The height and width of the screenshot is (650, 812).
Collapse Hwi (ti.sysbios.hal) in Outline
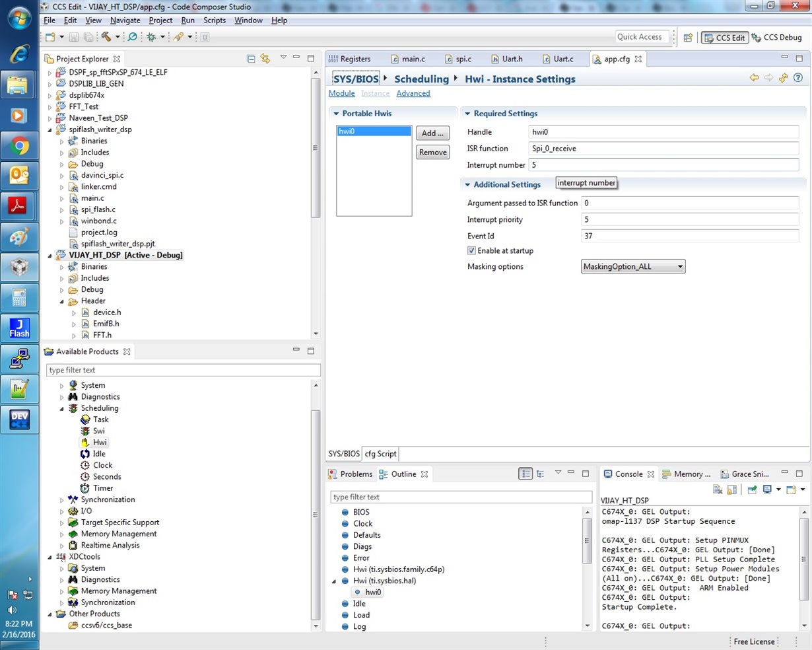(334, 581)
